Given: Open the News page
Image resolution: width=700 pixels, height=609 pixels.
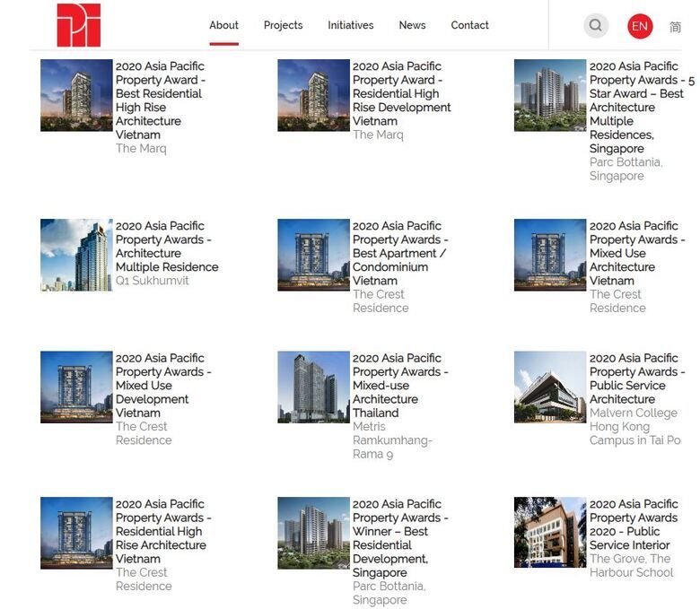Looking at the screenshot, I should [412, 25].
